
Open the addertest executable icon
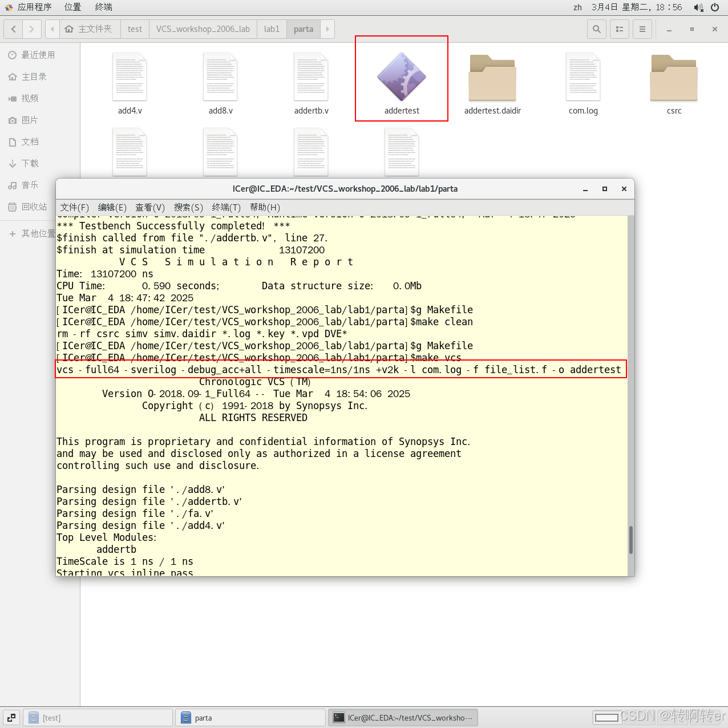pos(401,78)
